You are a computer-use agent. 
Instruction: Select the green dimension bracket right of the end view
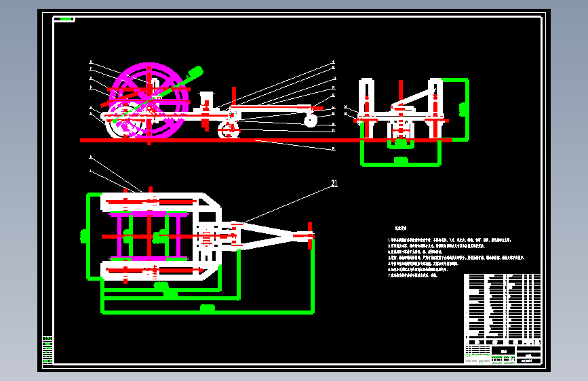(466, 109)
